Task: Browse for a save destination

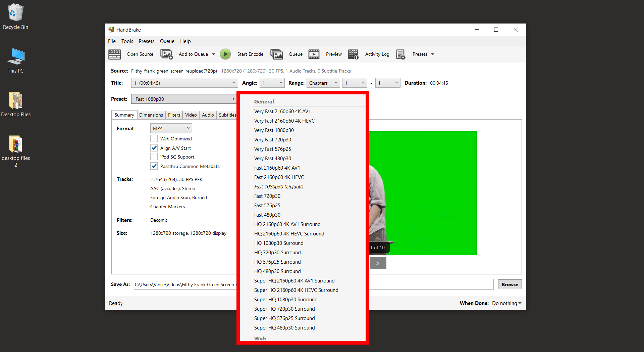Action: 509,284
